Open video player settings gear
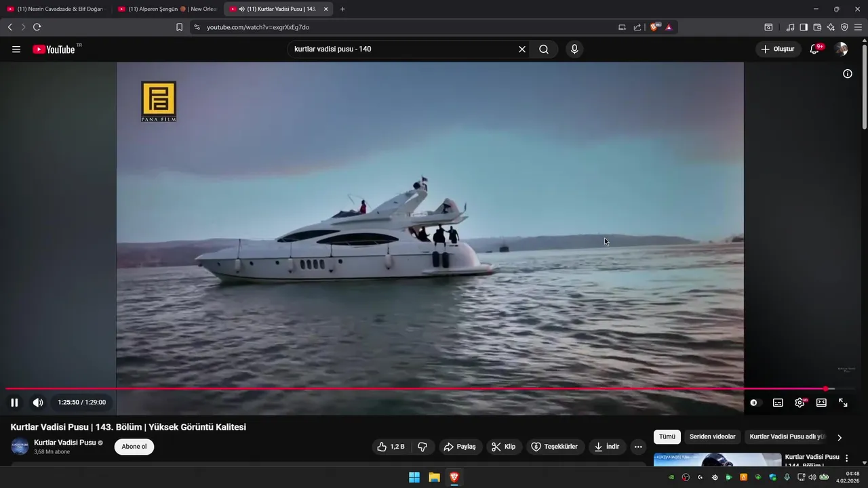Viewport: 868px width, 488px height. click(800, 403)
